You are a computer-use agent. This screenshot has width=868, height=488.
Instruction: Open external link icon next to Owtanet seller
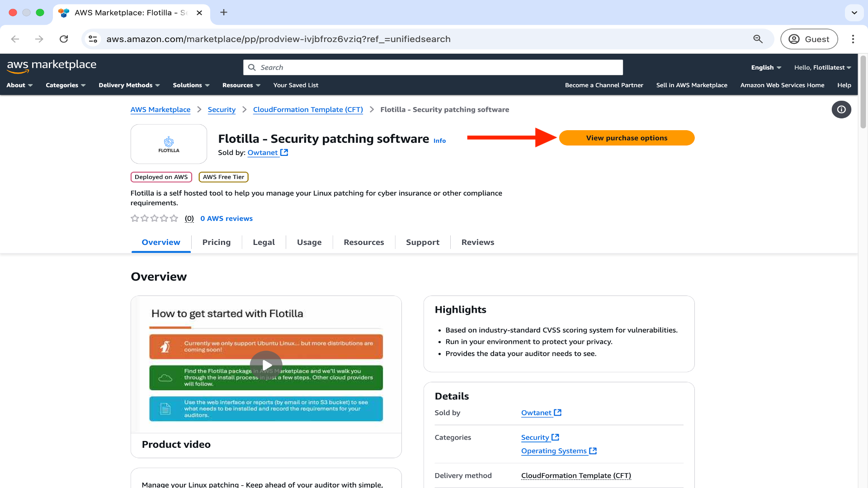click(284, 153)
